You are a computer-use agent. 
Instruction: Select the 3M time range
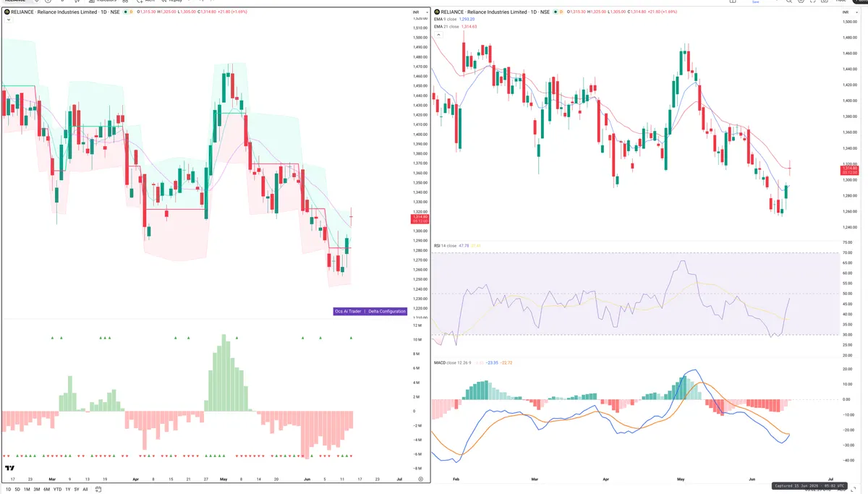coord(37,490)
